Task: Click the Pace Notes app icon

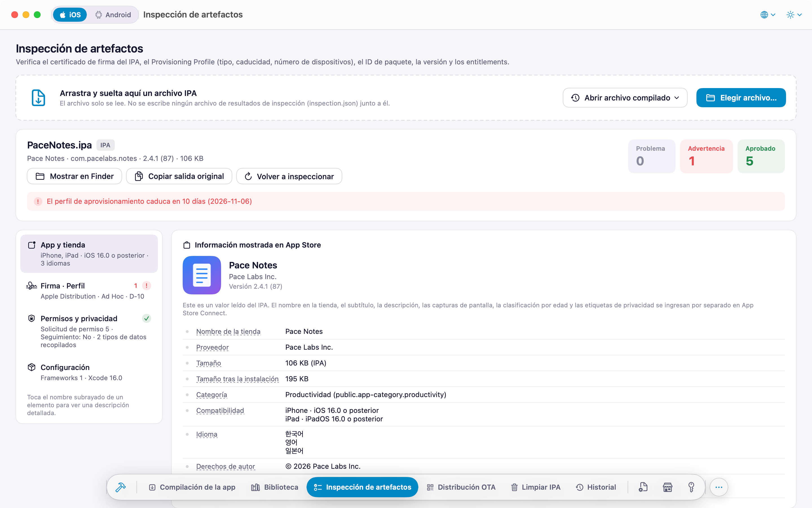Action: click(x=202, y=275)
